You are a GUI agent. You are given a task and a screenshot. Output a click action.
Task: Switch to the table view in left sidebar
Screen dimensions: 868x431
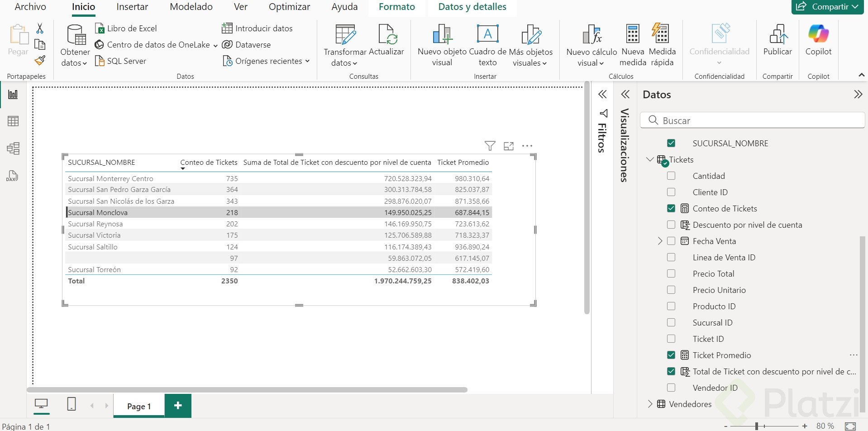tap(13, 121)
